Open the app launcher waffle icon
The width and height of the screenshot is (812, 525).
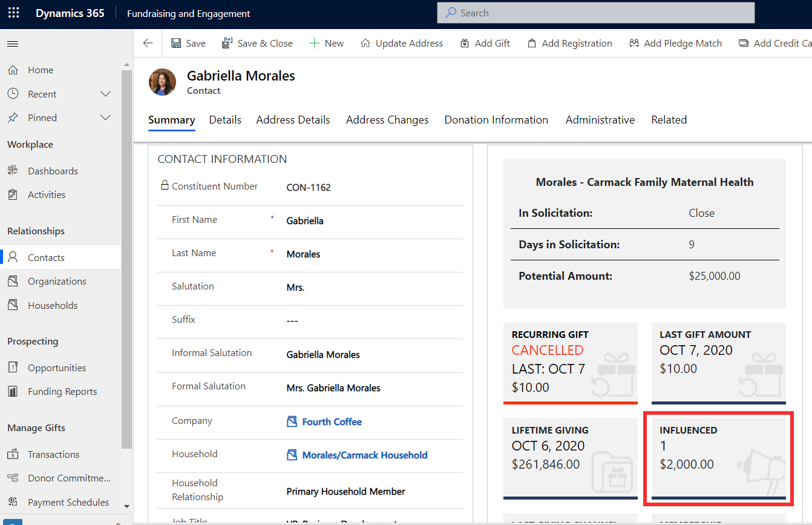[x=13, y=13]
